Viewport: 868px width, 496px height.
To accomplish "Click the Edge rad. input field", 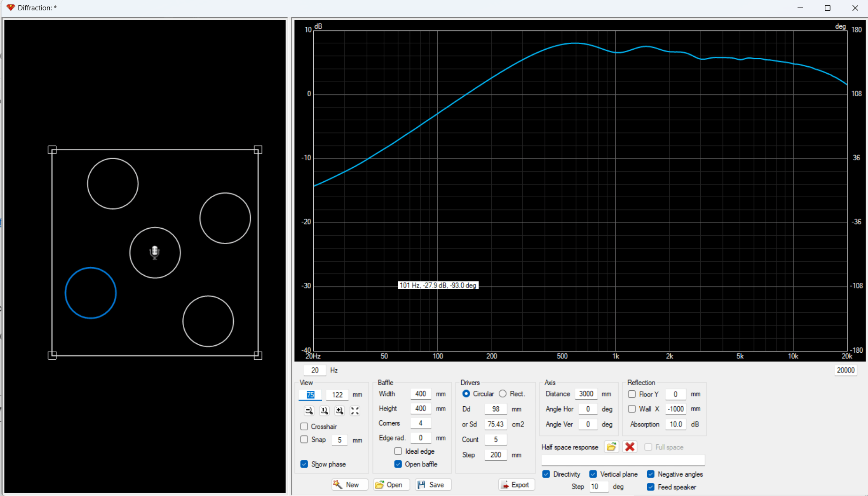I will coord(421,438).
